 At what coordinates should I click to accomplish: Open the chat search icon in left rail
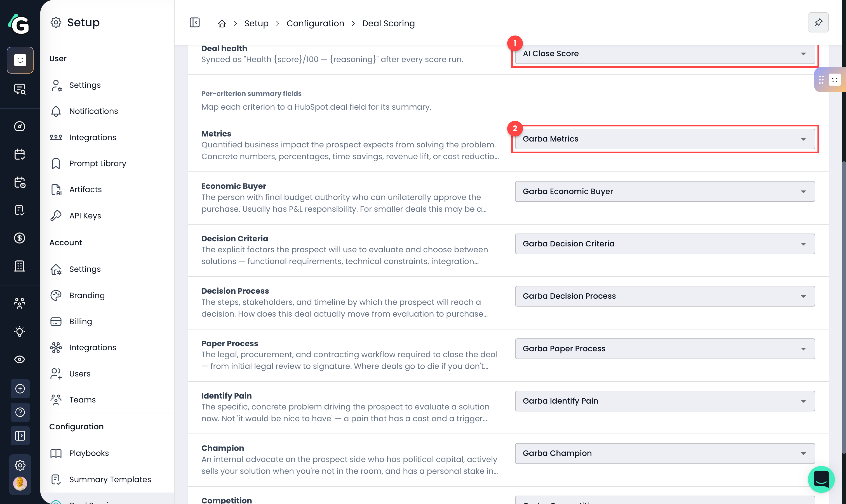[x=20, y=89]
